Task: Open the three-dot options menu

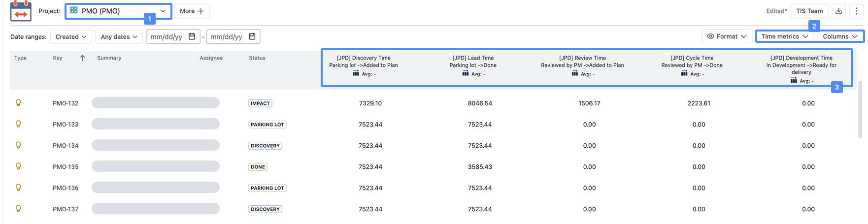Action: 856,11
